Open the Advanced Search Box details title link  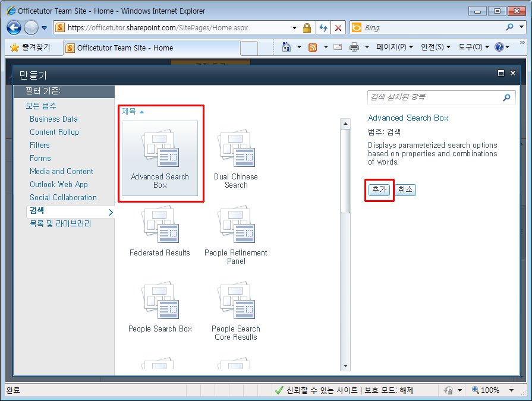click(408, 118)
